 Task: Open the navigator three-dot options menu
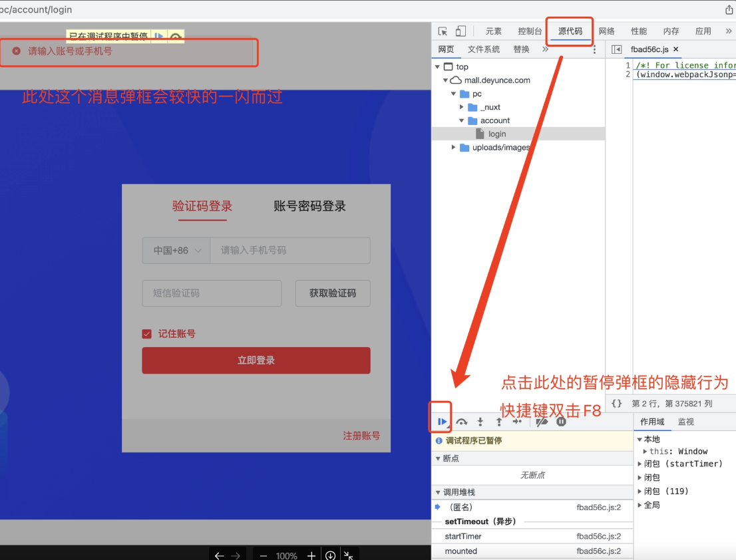pos(594,49)
